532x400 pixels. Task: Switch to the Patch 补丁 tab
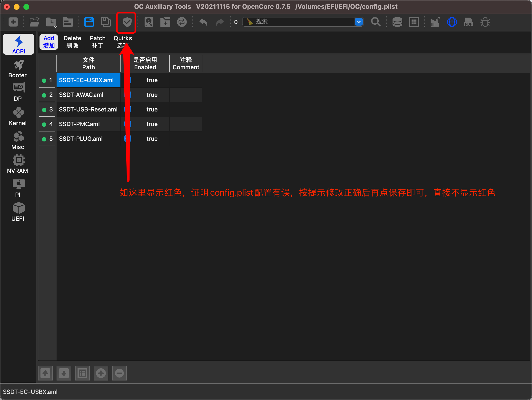(98, 42)
